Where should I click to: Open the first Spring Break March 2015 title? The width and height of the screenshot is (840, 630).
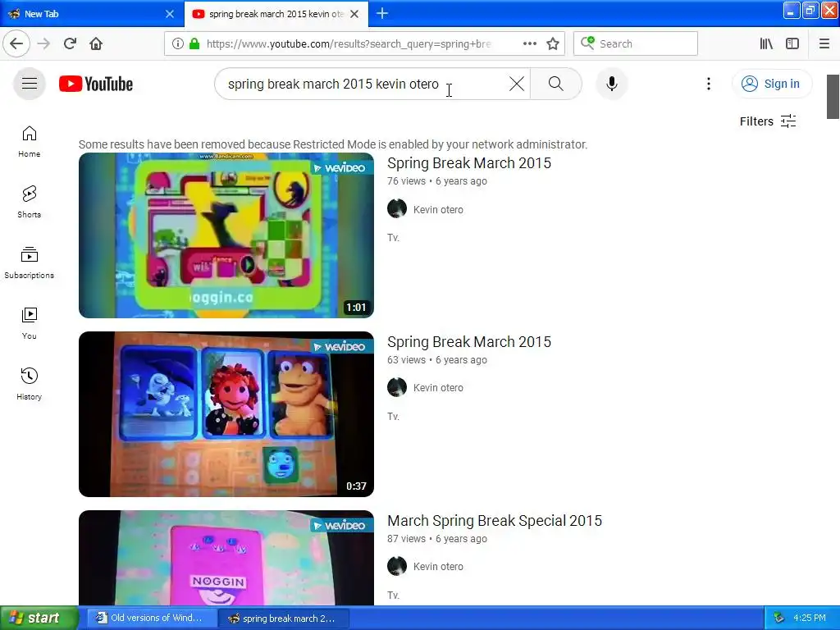click(468, 163)
